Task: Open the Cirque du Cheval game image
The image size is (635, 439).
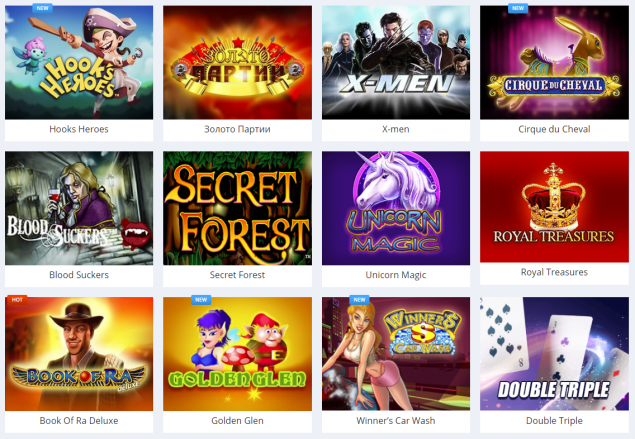Action: 554,62
